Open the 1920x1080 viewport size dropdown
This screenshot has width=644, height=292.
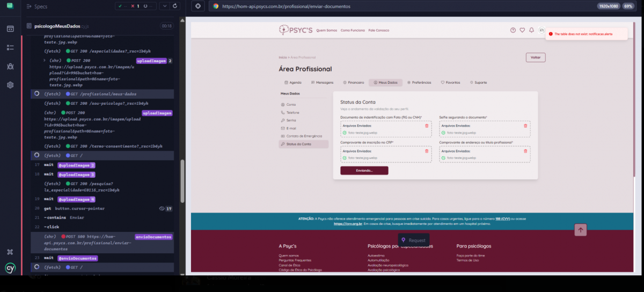click(608, 6)
